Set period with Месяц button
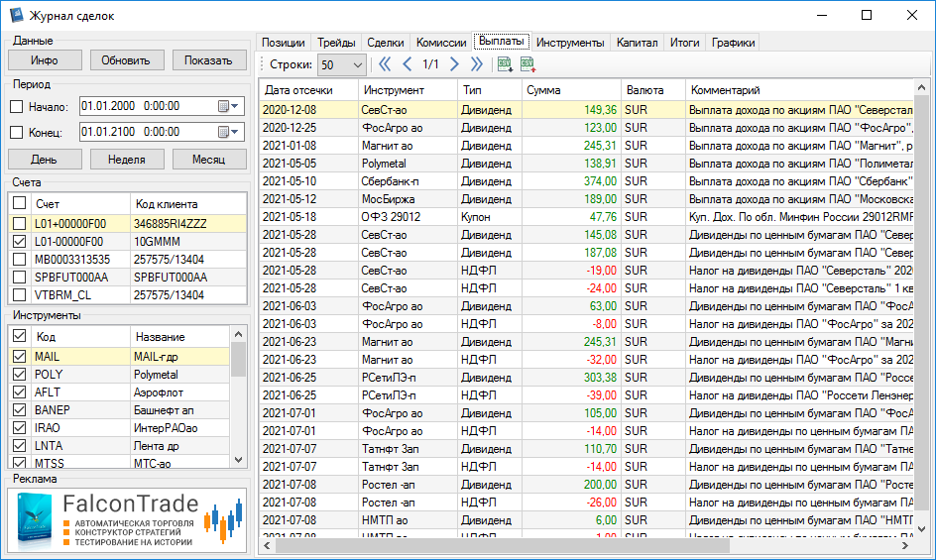 click(208, 160)
